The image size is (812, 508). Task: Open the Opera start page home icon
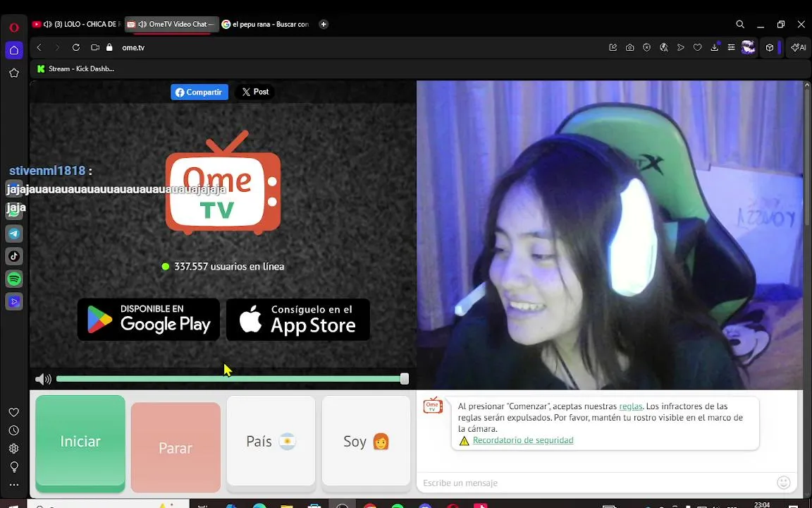coord(14,50)
